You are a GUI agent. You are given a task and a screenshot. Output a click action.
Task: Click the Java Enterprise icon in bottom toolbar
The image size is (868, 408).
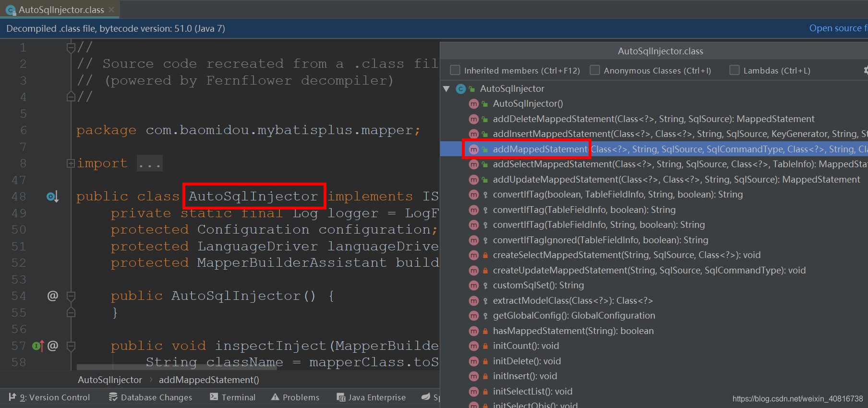[341, 397]
